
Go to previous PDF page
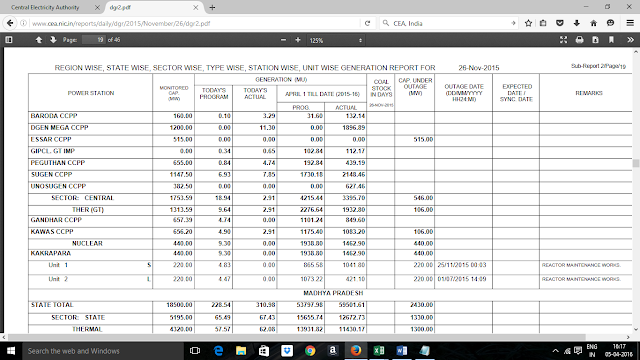[39, 40]
